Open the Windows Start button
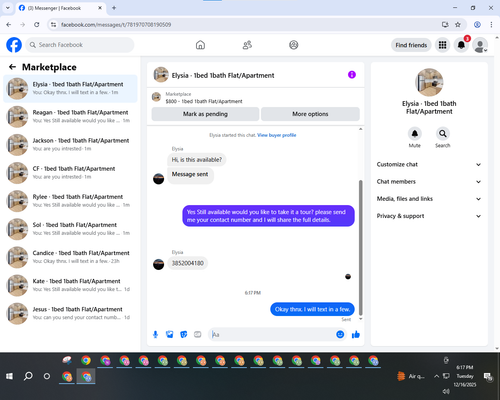Screen dimensions: 500x400 pyautogui.click(x=9, y=376)
